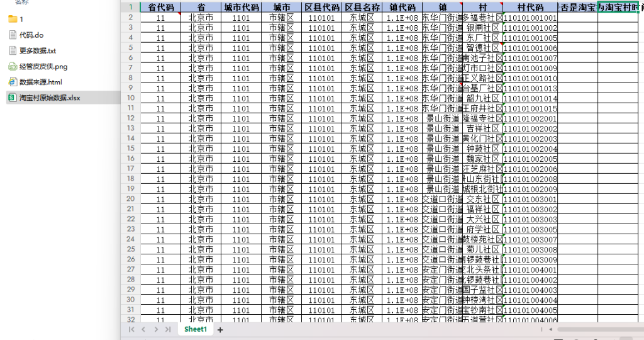Click the horizontal scrollbar at the sheet bottom
Image resolution: width=644 pixels, height=340 pixels.
(600, 329)
